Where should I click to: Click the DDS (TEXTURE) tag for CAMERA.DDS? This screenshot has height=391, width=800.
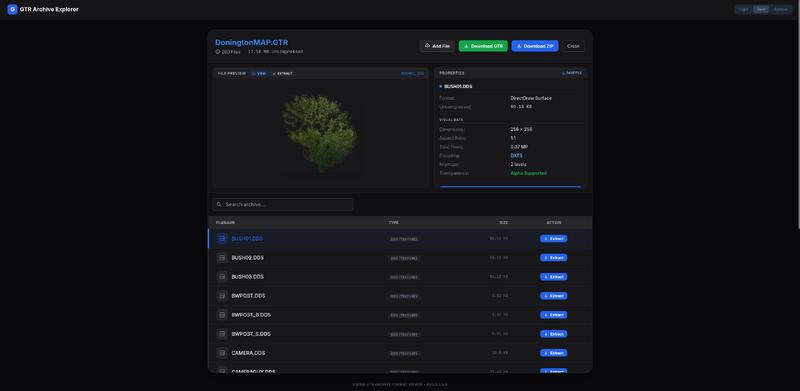404,353
